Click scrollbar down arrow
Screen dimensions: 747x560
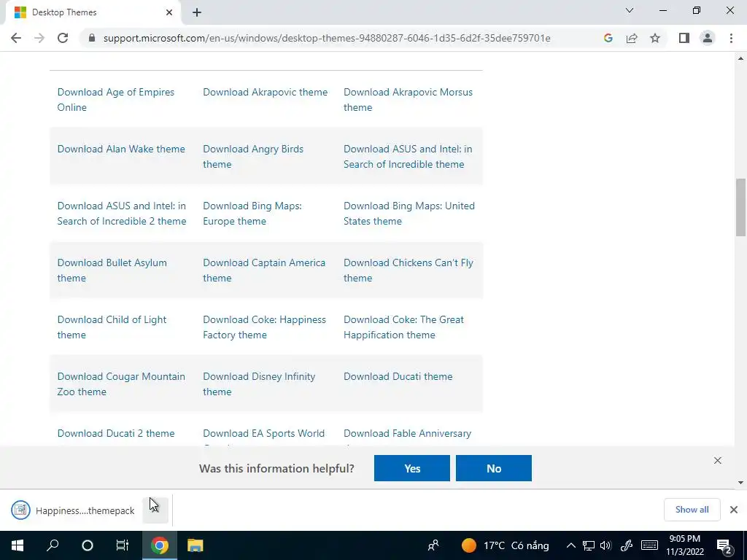740,483
